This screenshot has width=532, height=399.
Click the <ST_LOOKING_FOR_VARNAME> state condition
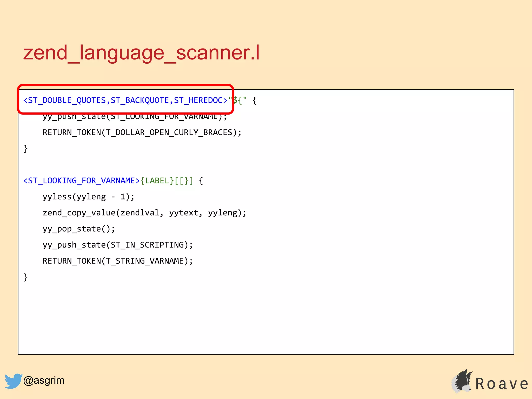(82, 181)
